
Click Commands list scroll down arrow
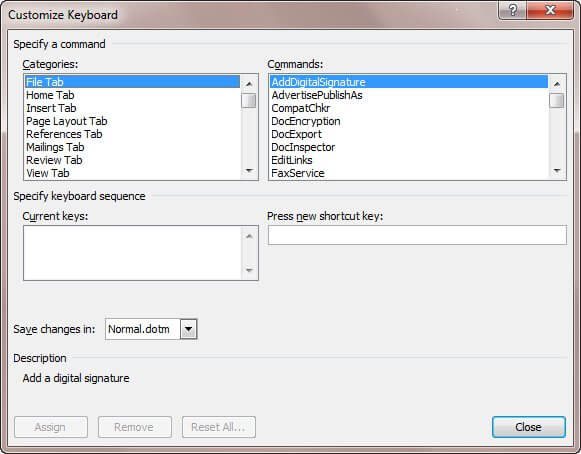[557, 170]
